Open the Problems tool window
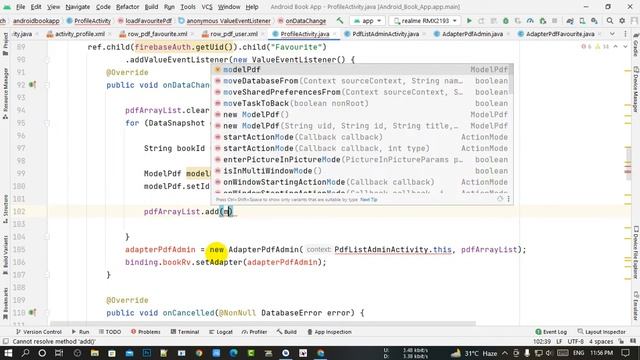Image resolution: width=640 pixels, height=360 pixels. pos(145,332)
